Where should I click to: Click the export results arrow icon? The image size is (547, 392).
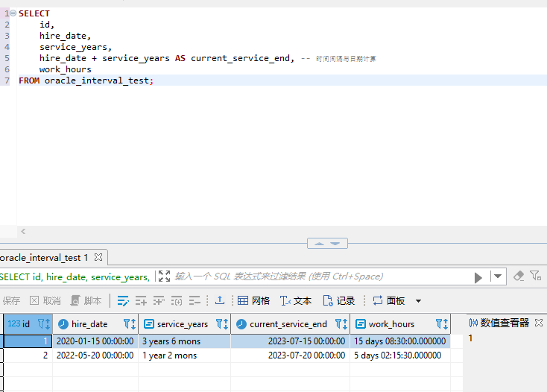(x=220, y=301)
